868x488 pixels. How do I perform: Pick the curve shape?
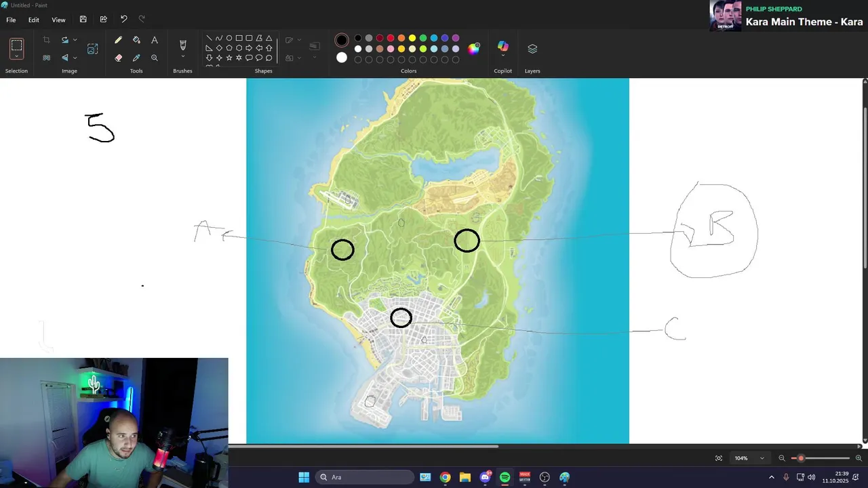(219, 39)
